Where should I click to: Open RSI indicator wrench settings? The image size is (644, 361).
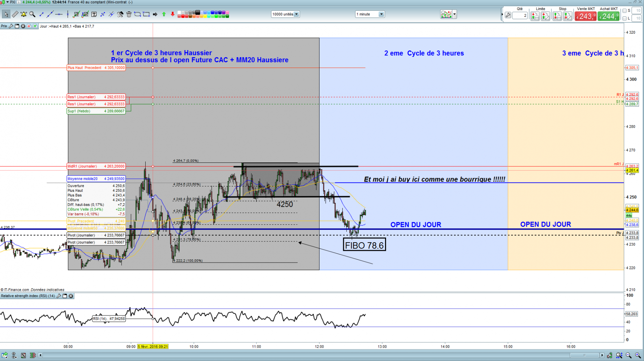(x=59, y=296)
